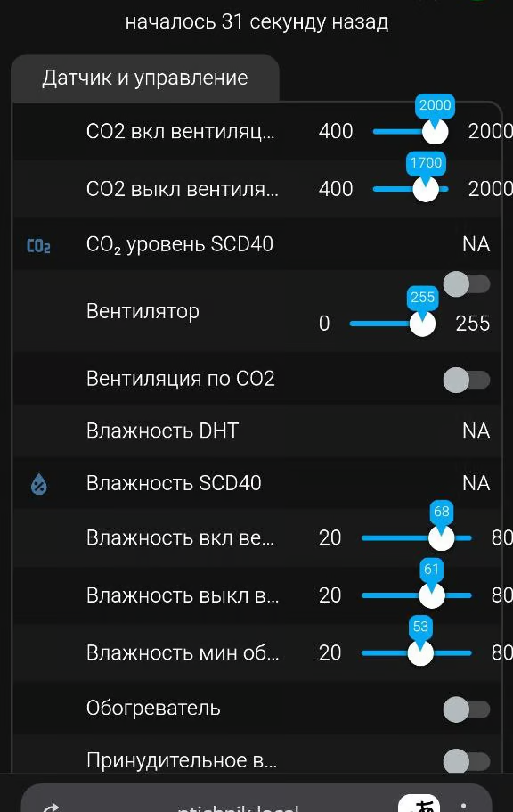Click the CO2 icon beside the SCD40 level
This screenshot has height=812, width=513.
tap(38, 245)
